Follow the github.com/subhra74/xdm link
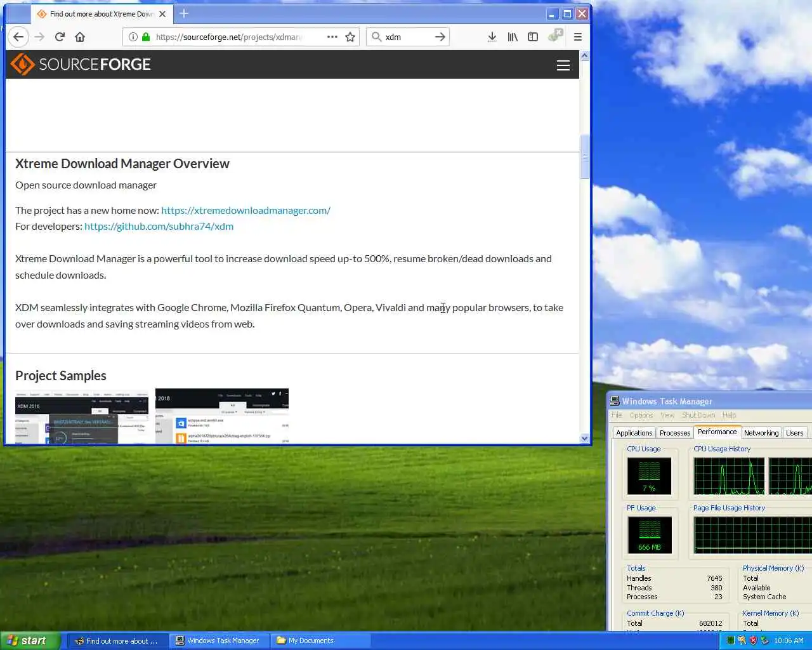Image resolution: width=812 pixels, height=650 pixels. pyautogui.click(x=159, y=226)
